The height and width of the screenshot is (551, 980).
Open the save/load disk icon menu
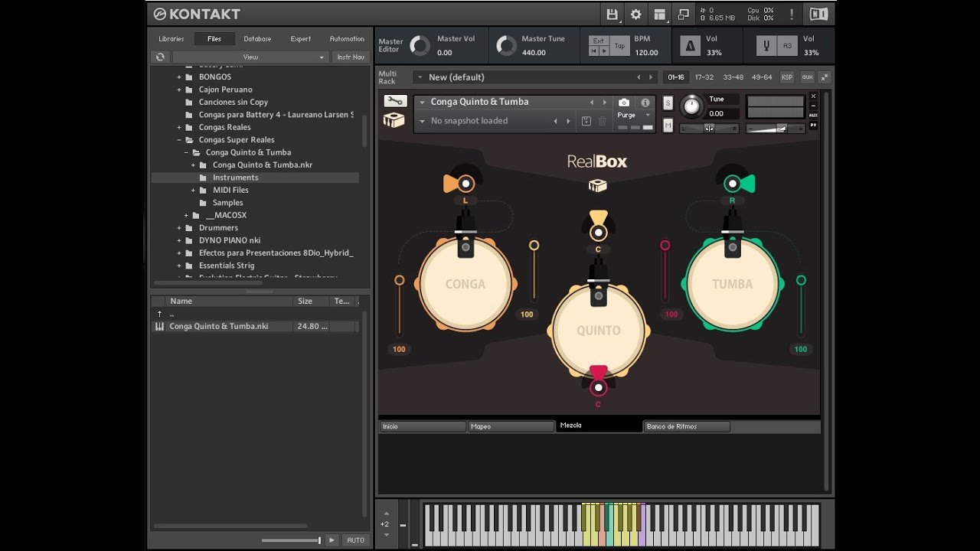[612, 14]
